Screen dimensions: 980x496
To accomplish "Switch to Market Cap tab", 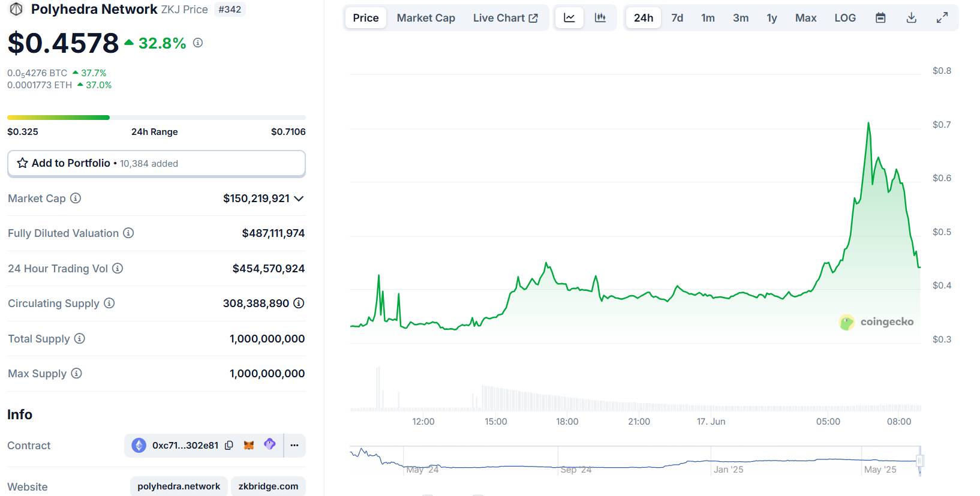I will (x=426, y=18).
